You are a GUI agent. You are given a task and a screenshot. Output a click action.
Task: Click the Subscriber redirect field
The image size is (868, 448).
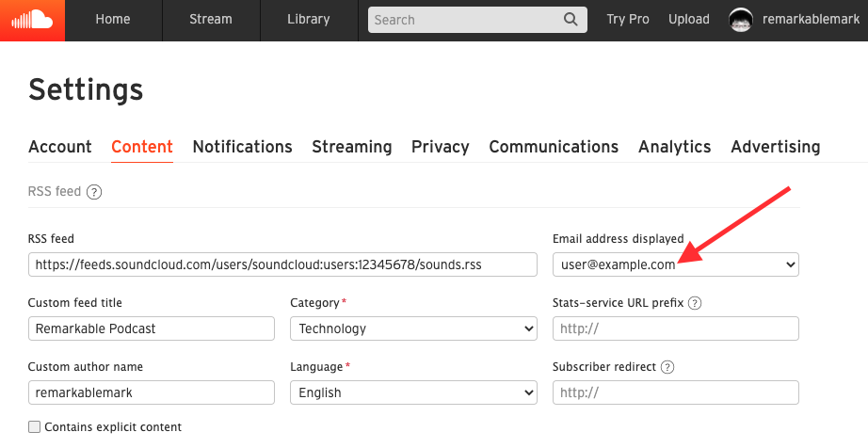[x=675, y=392]
